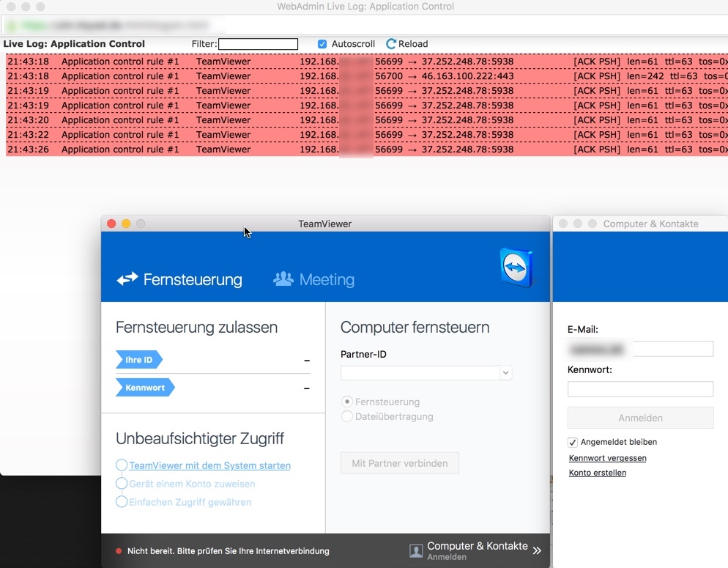Click the Fernsteuerung arrows icon
The width and height of the screenshot is (728, 568).
(127, 279)
